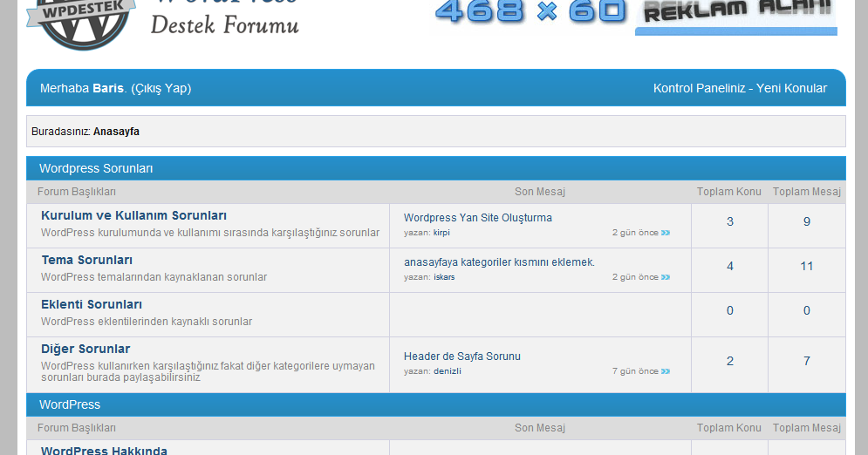The height and width of the screenshot is (455, 868).
Task: Open the Wordpress Sorunları category header
Action: (96, 168)
